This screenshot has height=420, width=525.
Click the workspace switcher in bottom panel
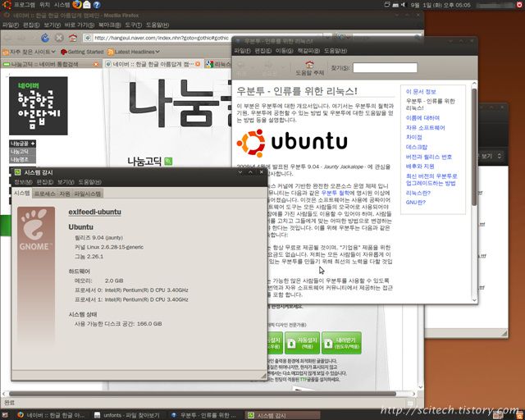(499, 415)
